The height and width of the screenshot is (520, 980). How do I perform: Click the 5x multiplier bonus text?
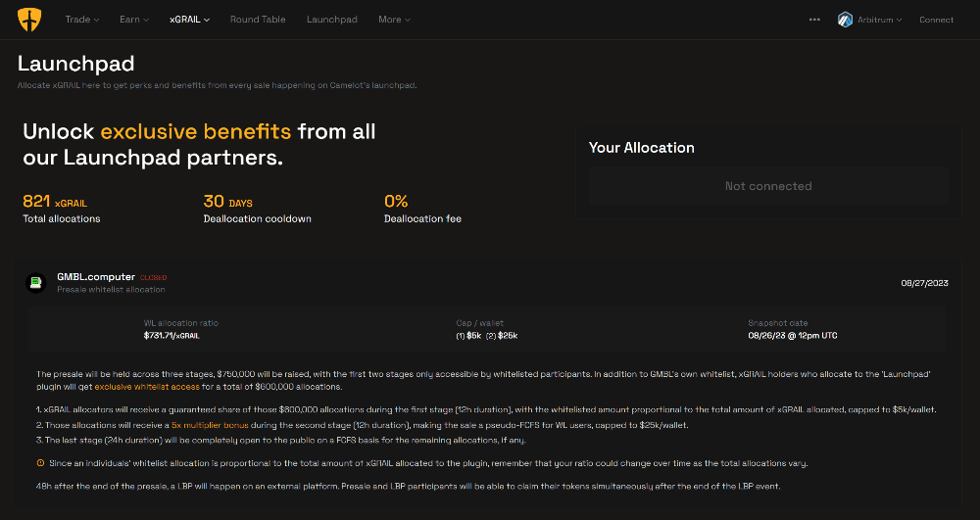click(210, 425)
